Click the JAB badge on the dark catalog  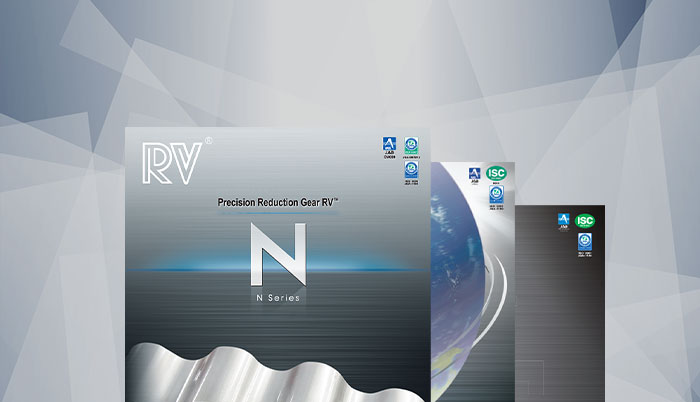pos(564,221)
